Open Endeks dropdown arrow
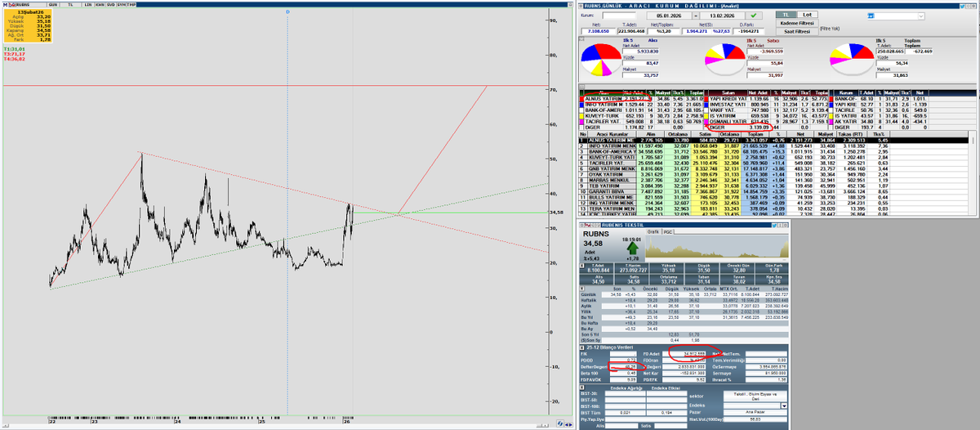The width and height of the screenshot is (980, 430). click(784, 405)
